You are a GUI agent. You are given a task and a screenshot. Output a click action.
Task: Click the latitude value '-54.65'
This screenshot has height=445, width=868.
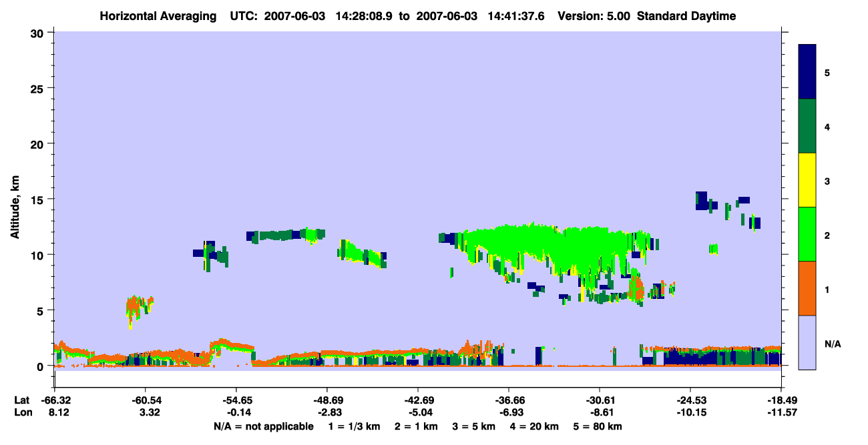coord(236,400)
